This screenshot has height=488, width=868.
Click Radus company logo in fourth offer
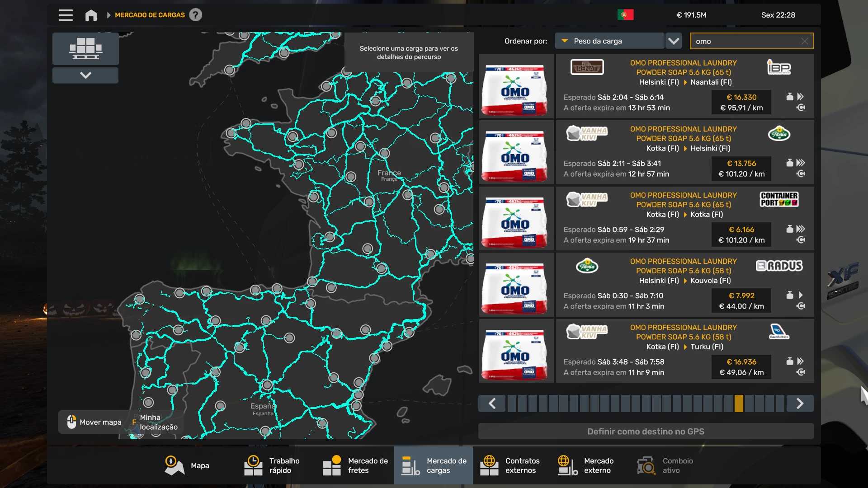point(778,266)
